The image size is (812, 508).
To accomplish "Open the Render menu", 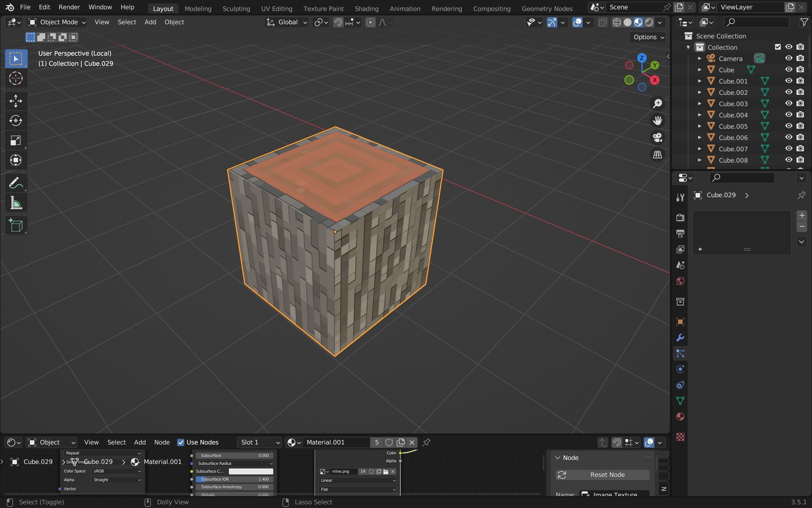I will point(69,7).
